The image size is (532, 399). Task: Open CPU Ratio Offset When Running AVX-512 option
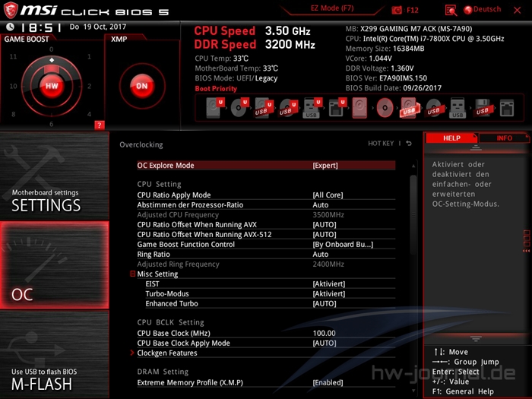(266, 234)
